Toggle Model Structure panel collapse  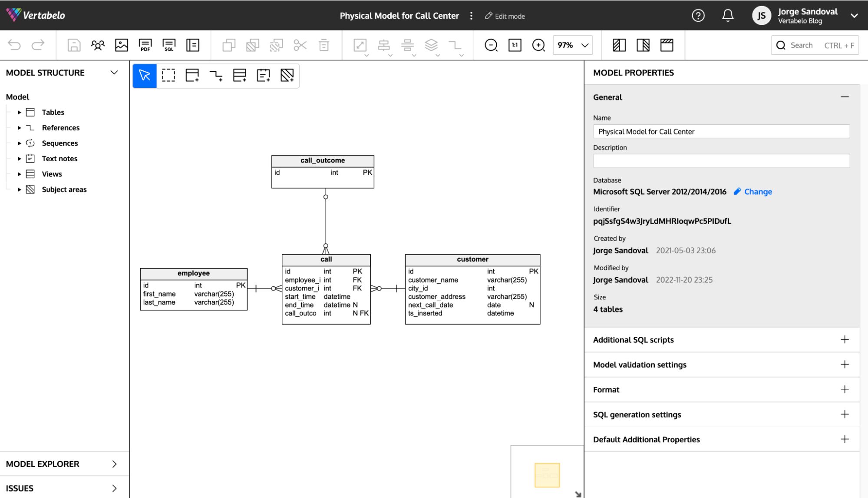click(114, 72)
